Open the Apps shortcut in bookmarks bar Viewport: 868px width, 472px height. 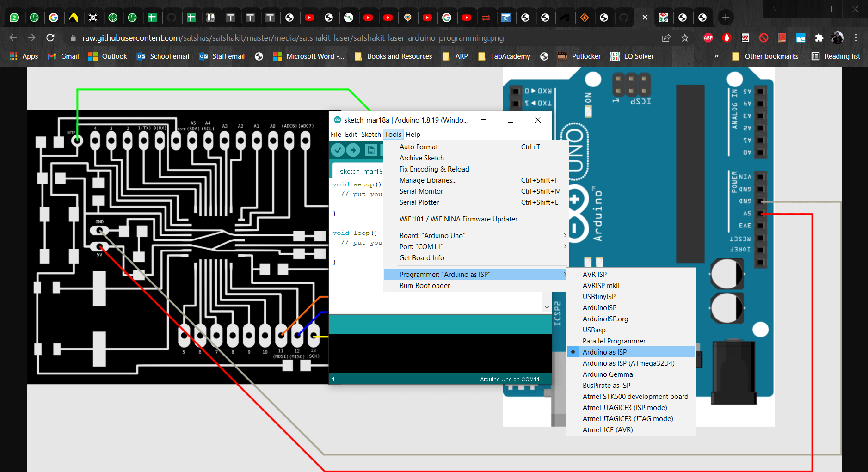click(x=24, y=56)
